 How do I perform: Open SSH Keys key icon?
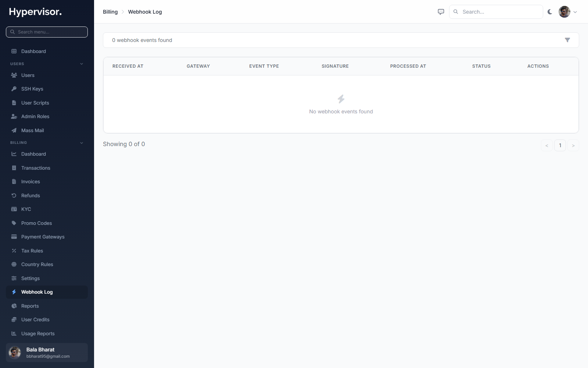[14, 89]
